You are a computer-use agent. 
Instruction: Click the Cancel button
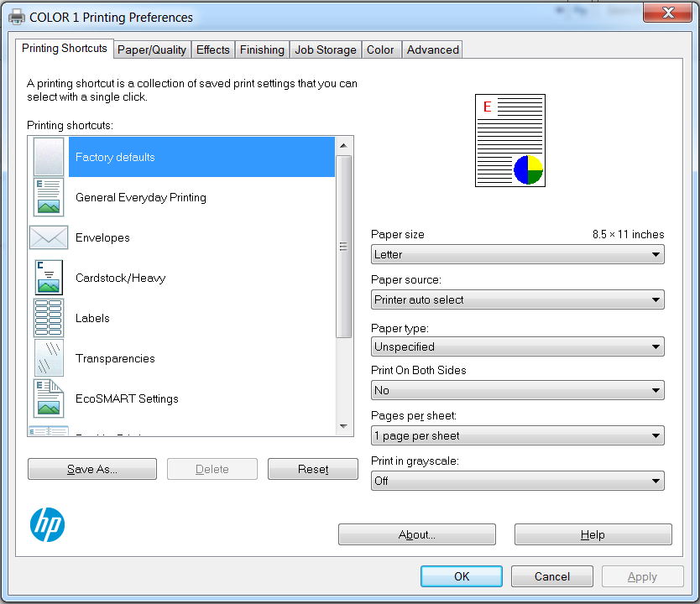coord(552,576)
